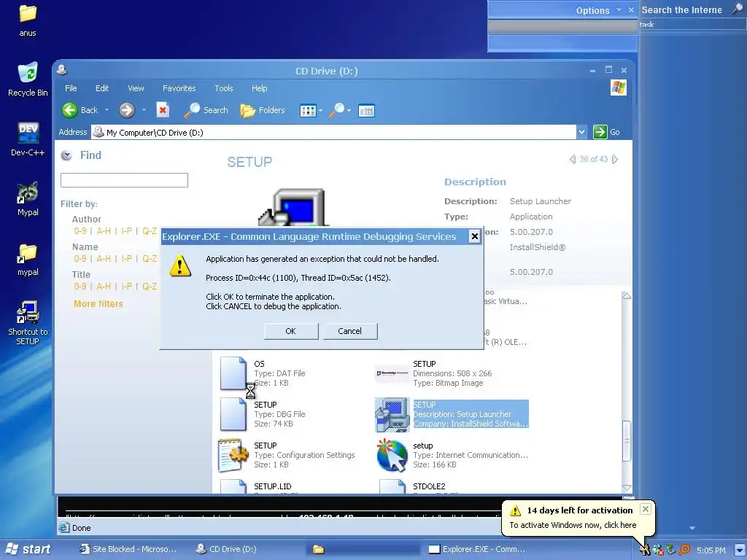
Task: Select the SETUP.LID file name
Action: coord(273,486)
